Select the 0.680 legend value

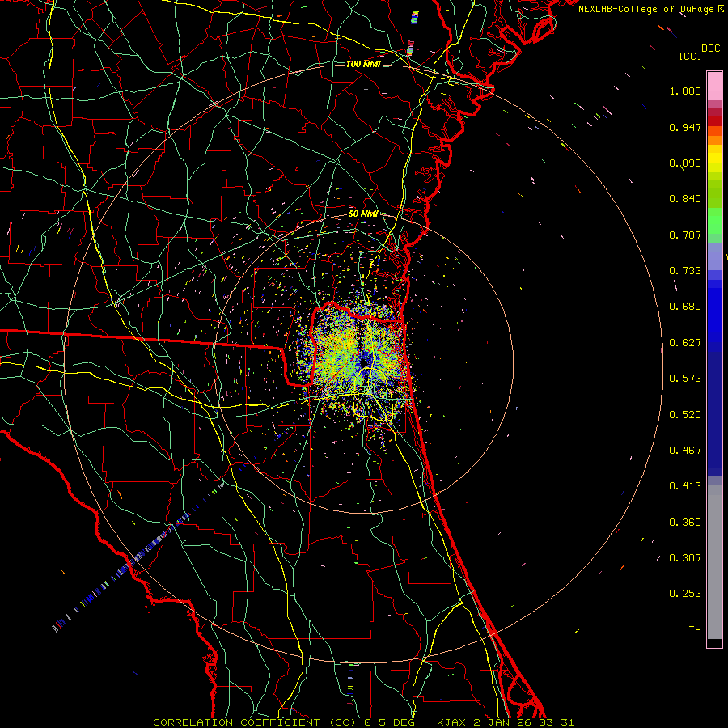(x=685, y=307)
